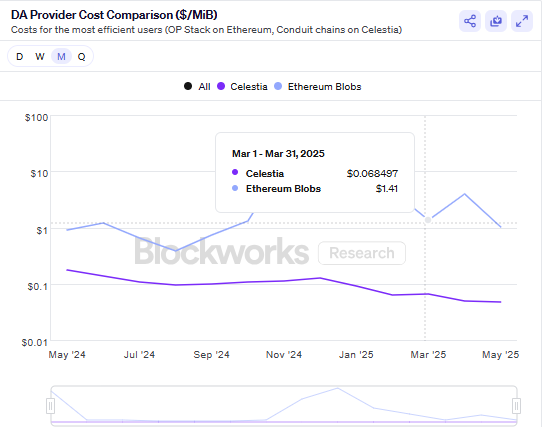This screenshot has width=544, height=427.
Task: Click the share chart icon
Action: (x=470, y=21)
